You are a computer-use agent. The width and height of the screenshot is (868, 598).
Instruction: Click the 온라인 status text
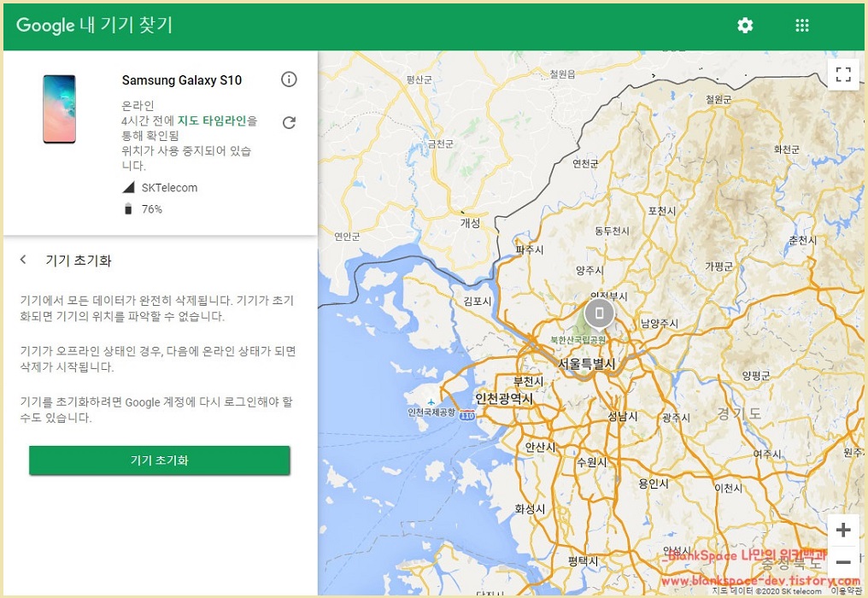click(138, 105)
